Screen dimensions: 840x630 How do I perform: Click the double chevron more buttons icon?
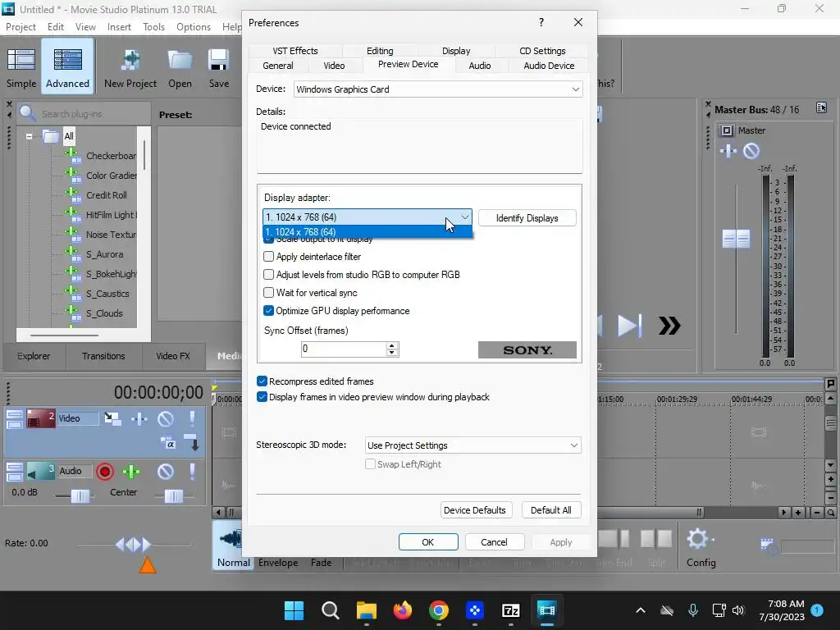[x=669, y=326]
